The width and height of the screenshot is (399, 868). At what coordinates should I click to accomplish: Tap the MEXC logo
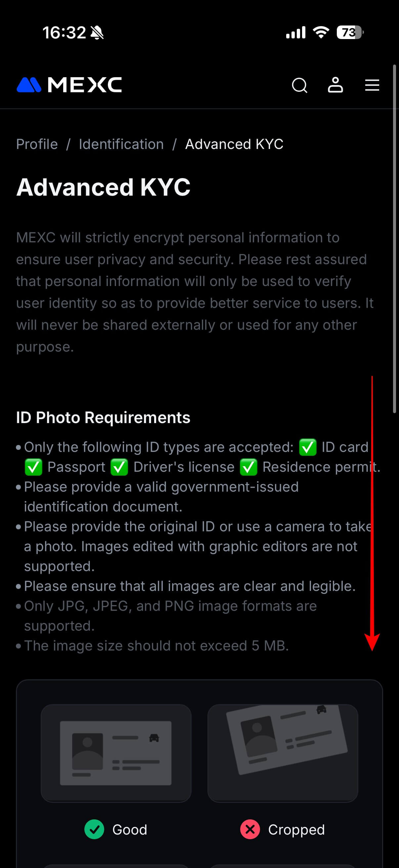pos(69,84)
